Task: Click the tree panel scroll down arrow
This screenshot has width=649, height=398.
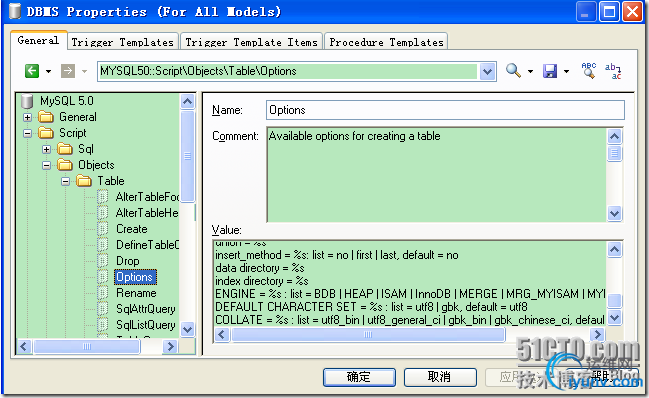Action: click(187, 330)
